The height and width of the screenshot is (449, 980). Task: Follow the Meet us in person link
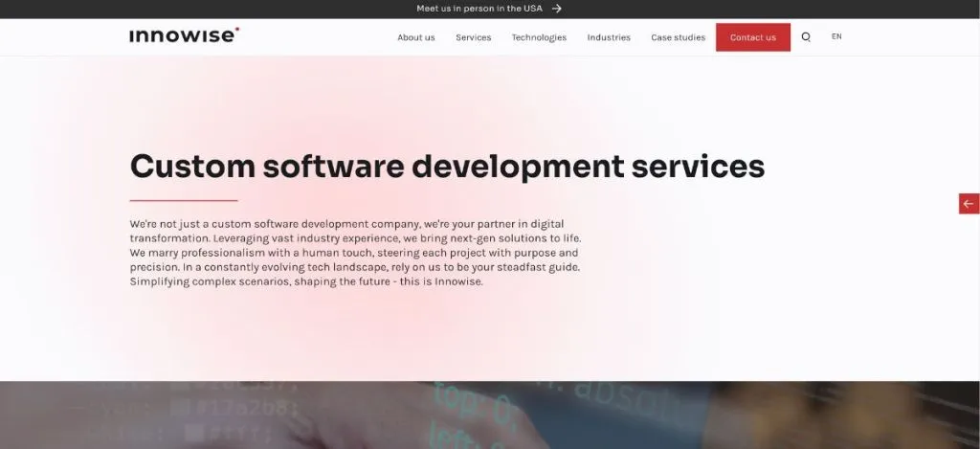[479, 9]
